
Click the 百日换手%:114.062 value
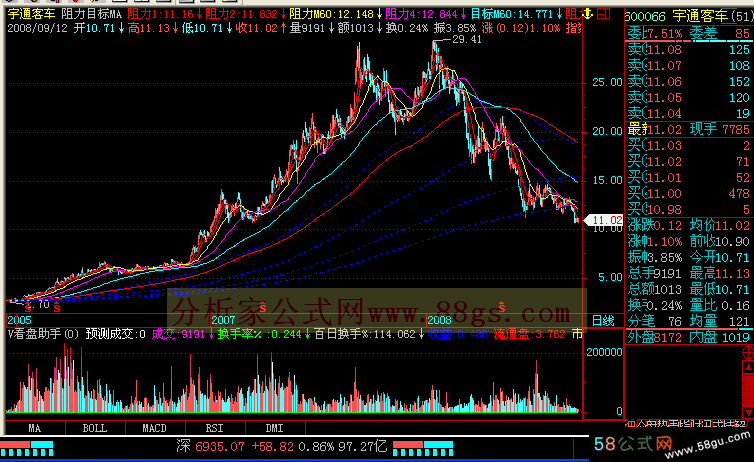click(365, 334)
